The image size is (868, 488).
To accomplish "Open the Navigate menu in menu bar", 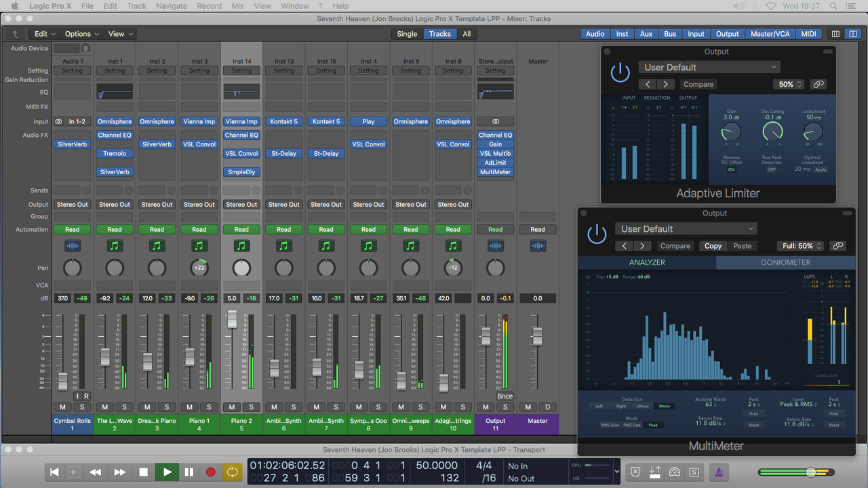I will click(171, 6).
